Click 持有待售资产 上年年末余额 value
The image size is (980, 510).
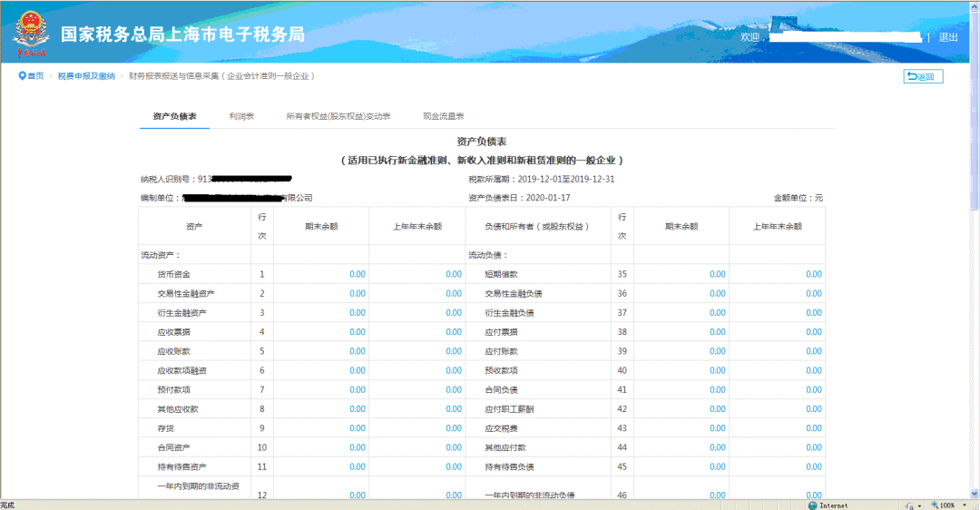click(x=454, y=466)
